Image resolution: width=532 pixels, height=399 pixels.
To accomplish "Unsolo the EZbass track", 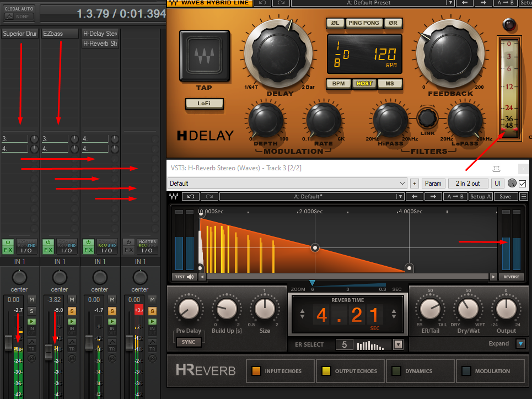I will (72, 311).
